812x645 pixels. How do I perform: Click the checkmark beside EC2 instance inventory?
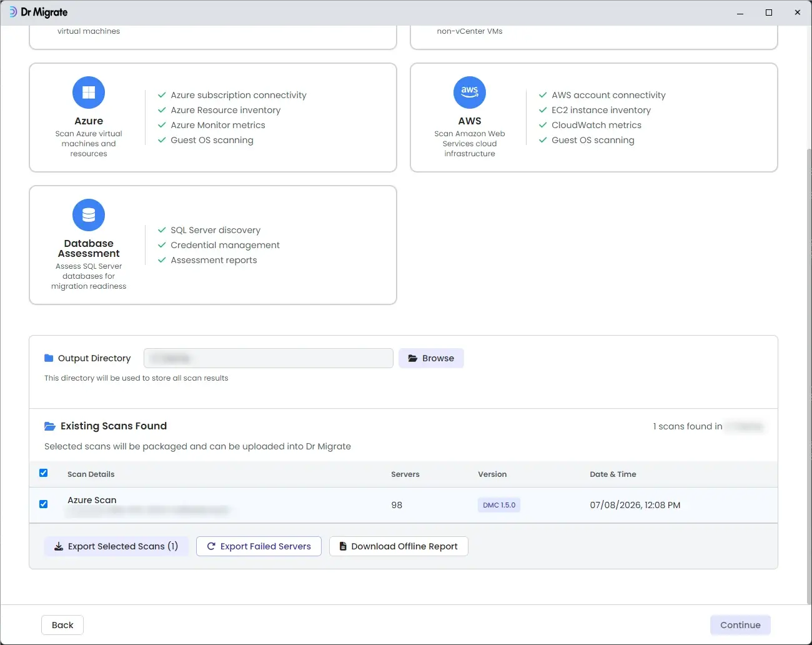point(543,110)
